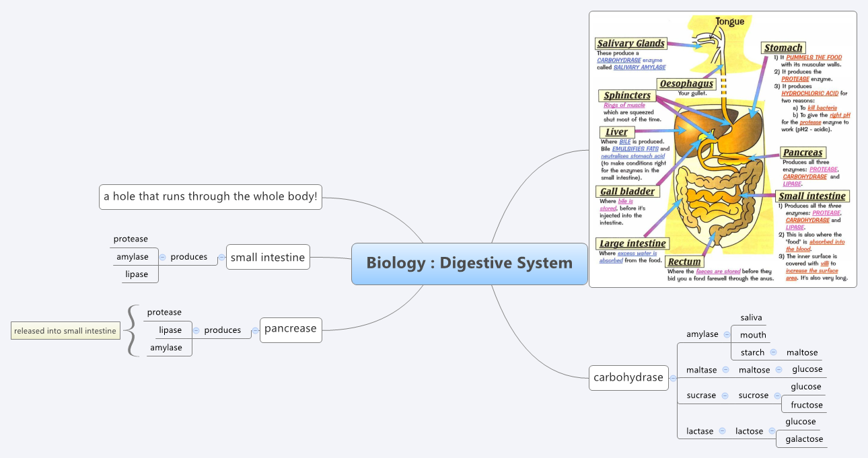
Task: Collapse the sucrase branch
Action: coord(726,395)
